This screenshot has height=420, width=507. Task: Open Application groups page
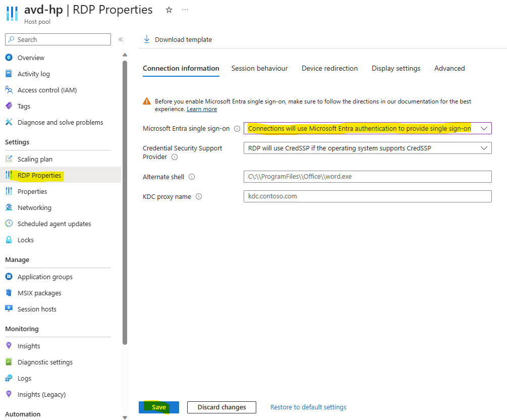click(45, 277)
